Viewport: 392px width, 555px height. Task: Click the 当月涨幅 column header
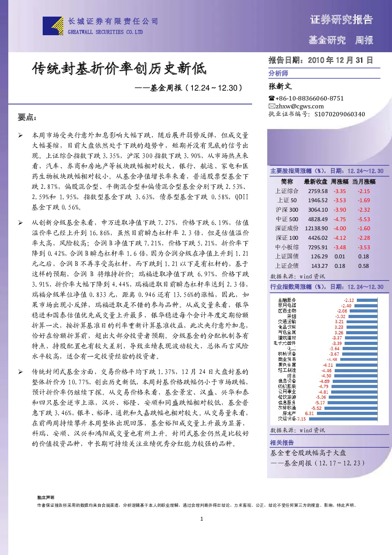(364, 182)
